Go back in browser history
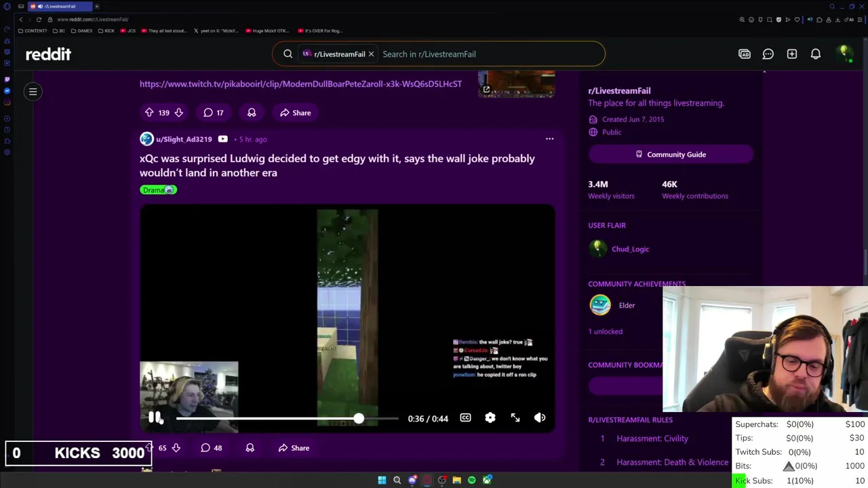 pos(20,19)
